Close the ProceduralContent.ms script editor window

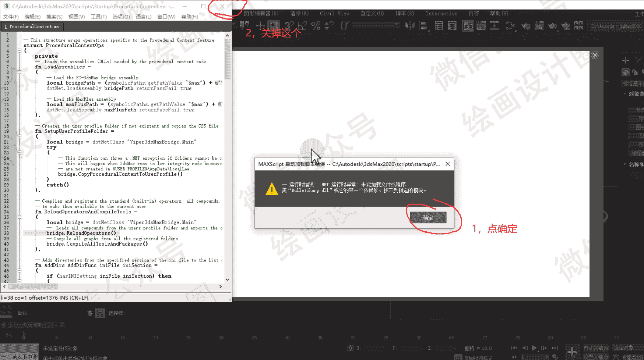coord(222,6)
